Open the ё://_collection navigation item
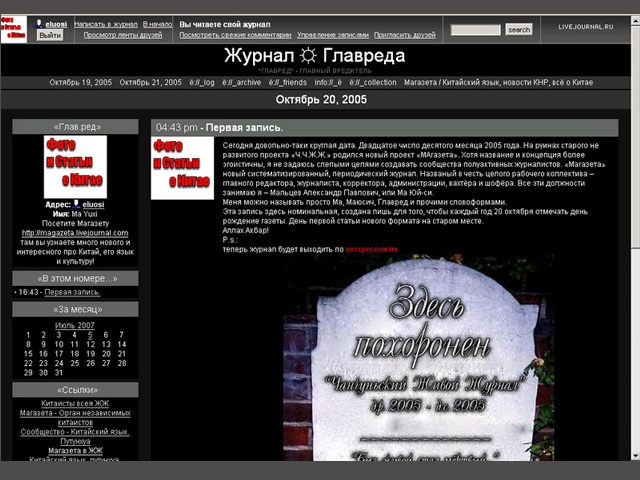640x480 pixels. pos(373,82)
